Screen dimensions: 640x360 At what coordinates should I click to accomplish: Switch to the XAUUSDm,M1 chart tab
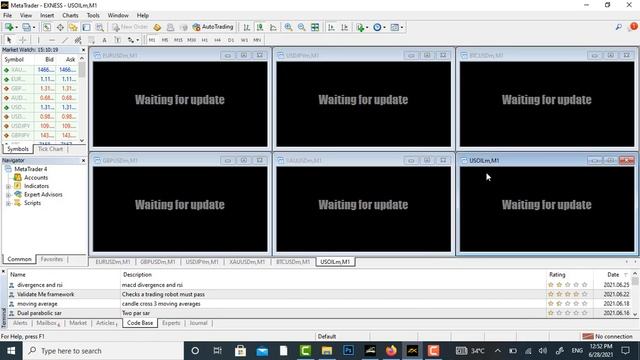click(x=247, y=262)
